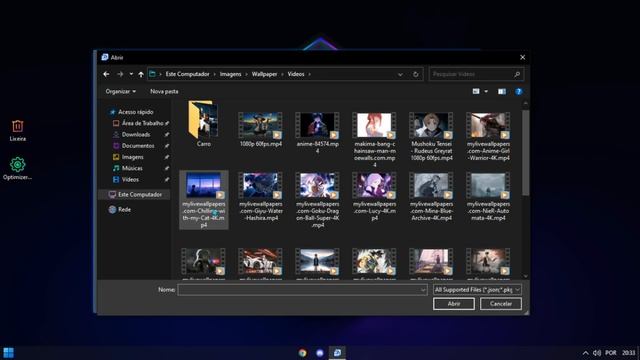Toggle the preview pane
Image resolution: width=640 pixels, height=360 pixels.
(502, 91)
